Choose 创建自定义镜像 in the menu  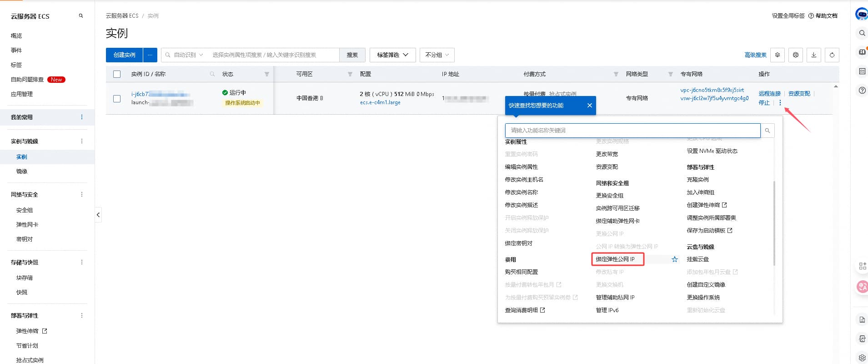tap(706, 285)
